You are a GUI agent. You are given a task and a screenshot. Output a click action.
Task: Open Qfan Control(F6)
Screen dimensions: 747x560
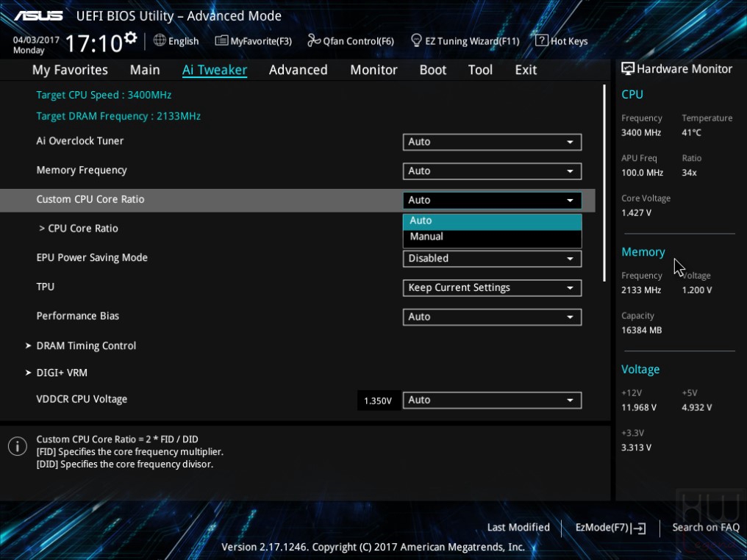[351, 41]
